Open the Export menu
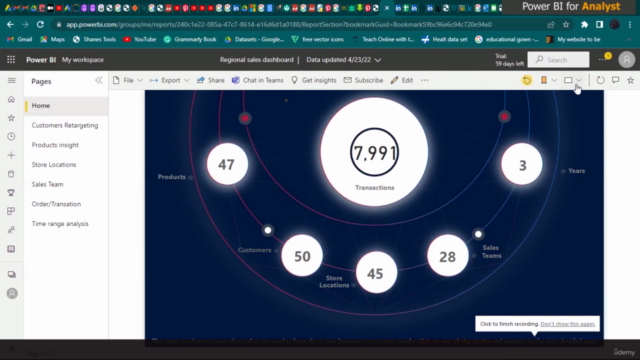This screenshot has height=360, width=640. 169,80
